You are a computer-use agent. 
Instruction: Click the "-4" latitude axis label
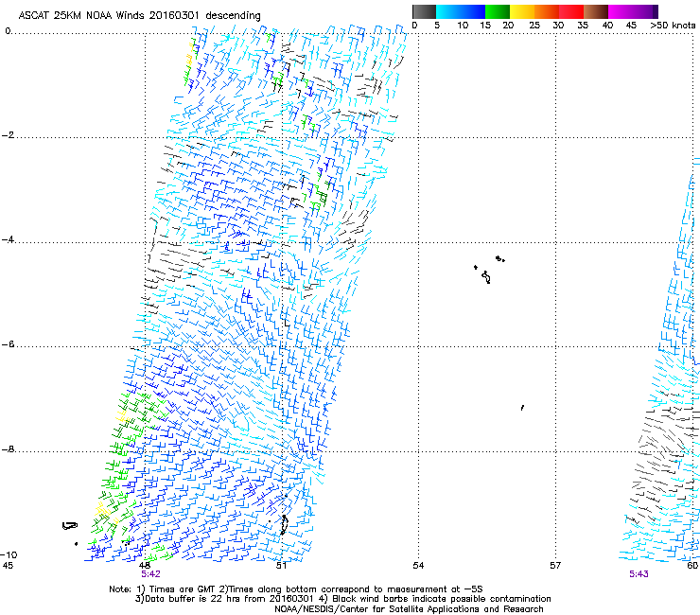[x=8, y=239]
